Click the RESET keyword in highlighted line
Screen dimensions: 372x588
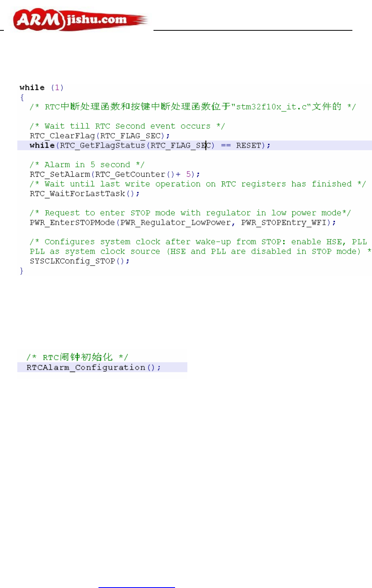(x=249, y=145)
